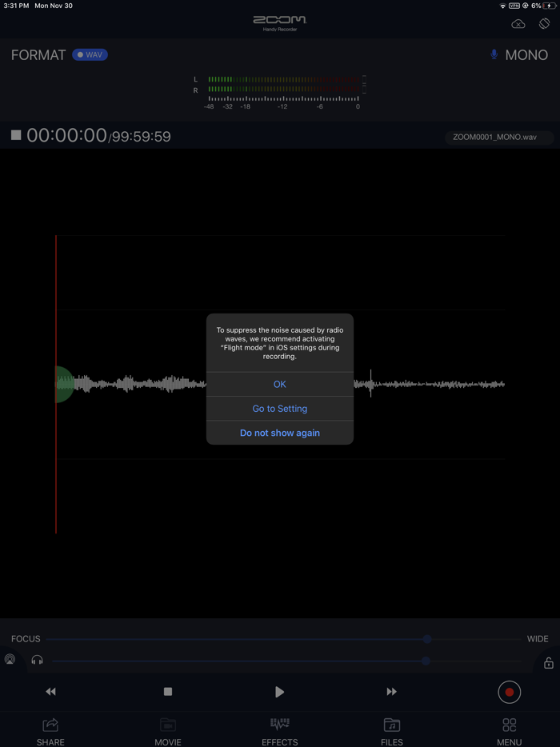This screenshot has width=560, height=747.
Task: Tap the VPN indicator in status bar
Action: coord(514,6)
